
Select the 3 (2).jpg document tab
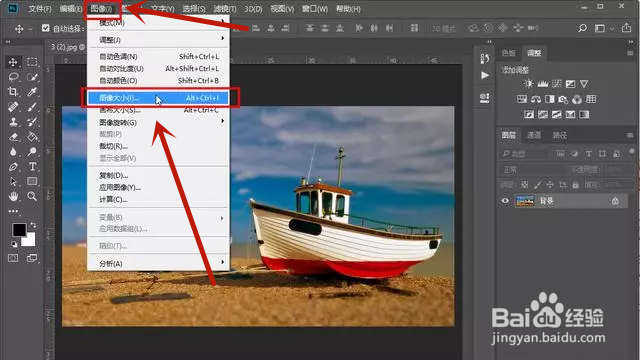pos(67,47)
